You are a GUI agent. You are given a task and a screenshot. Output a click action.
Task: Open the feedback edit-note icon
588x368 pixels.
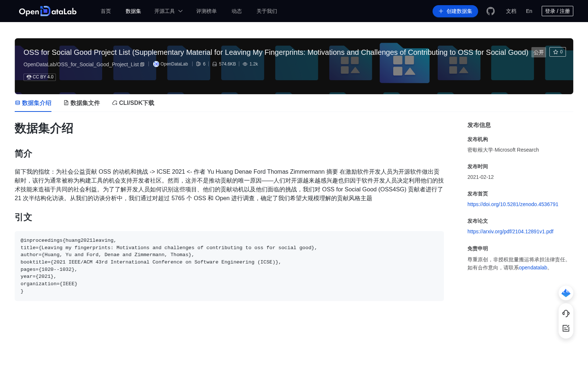point(566,328)
